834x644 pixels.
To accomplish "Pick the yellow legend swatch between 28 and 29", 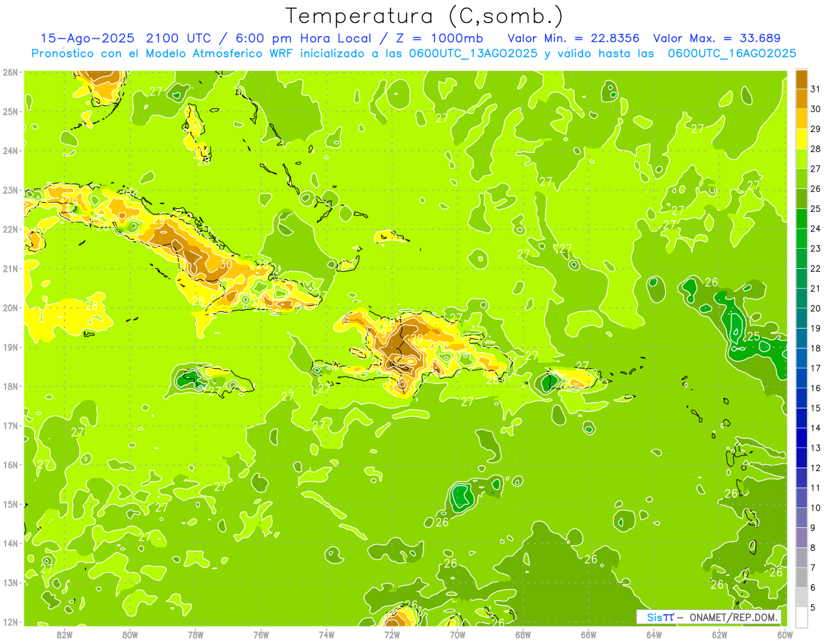I will point(801,139).
